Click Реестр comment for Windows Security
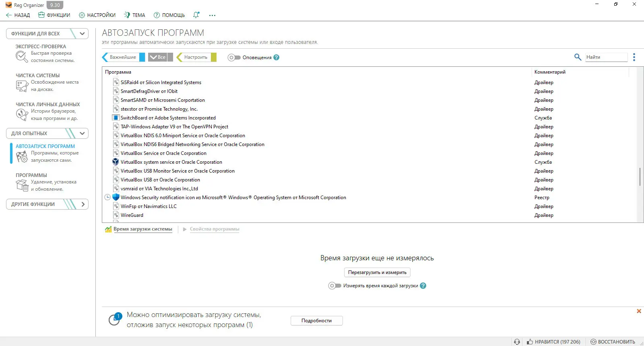This screenshot has height=346, width=644. click(542, 198)
